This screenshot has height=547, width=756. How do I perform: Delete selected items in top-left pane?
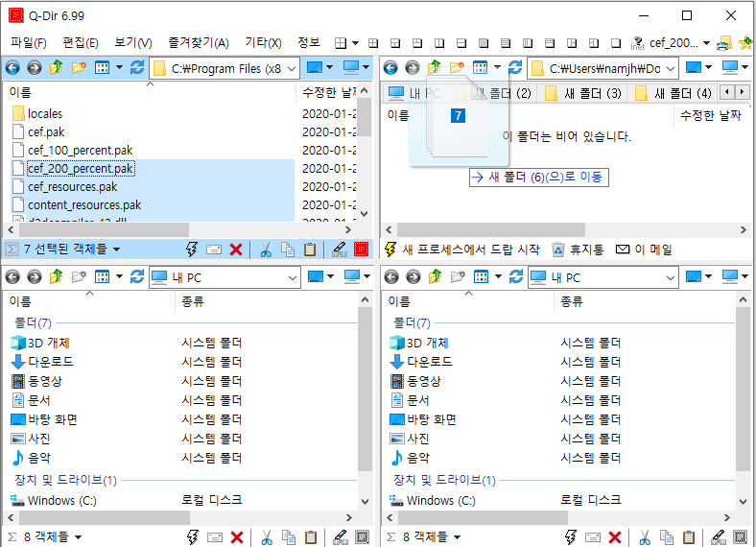236,250
